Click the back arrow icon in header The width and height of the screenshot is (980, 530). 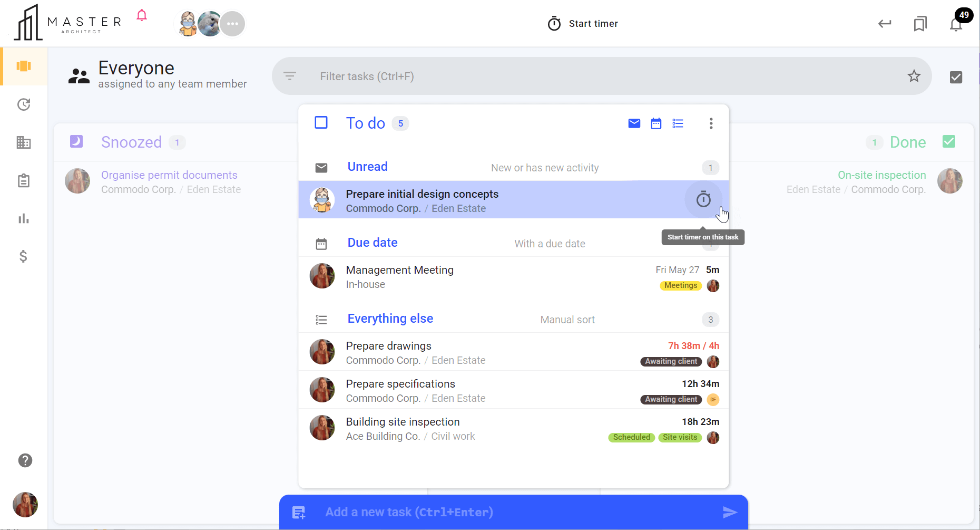(885, 24)
